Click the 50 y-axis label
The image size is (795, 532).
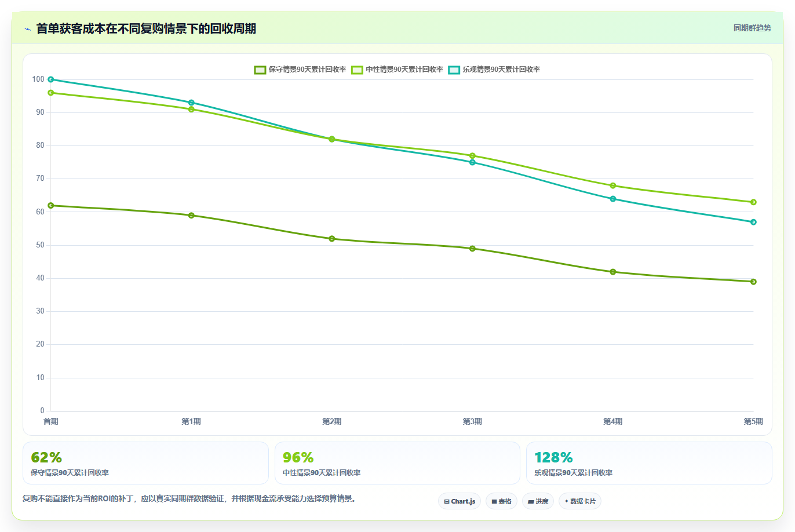pos(40,245)
